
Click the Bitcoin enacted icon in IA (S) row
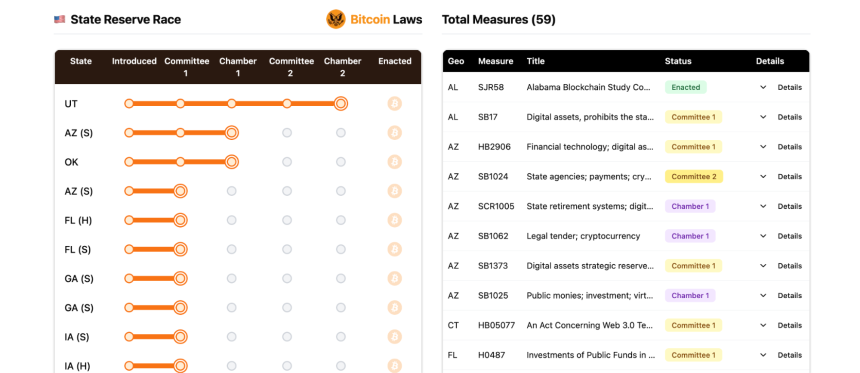click(395, 336)
